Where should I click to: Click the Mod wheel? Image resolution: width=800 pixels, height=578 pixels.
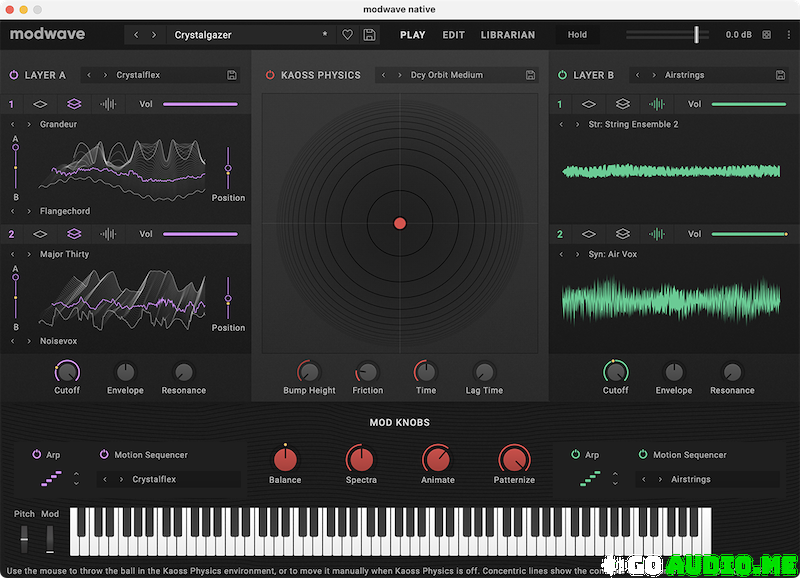tap(49, 539)
